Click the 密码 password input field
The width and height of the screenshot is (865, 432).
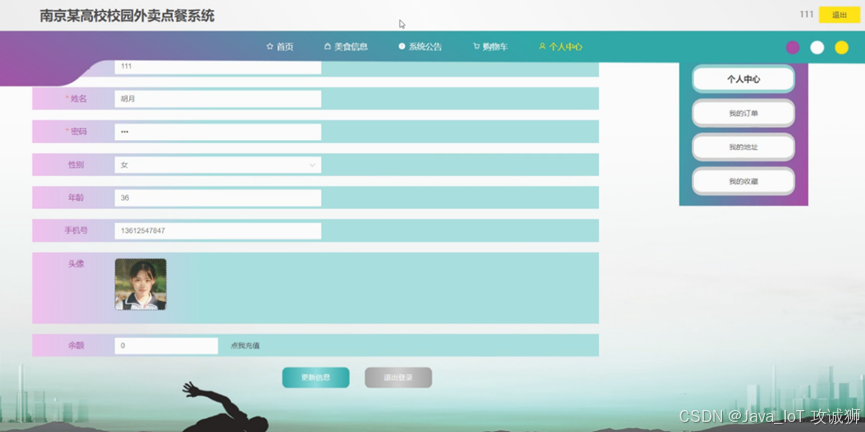coord(218,132)
